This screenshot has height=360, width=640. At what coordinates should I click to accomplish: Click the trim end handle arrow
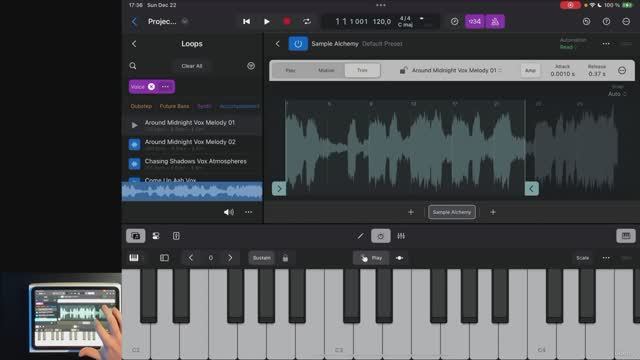tap(531, 189)
